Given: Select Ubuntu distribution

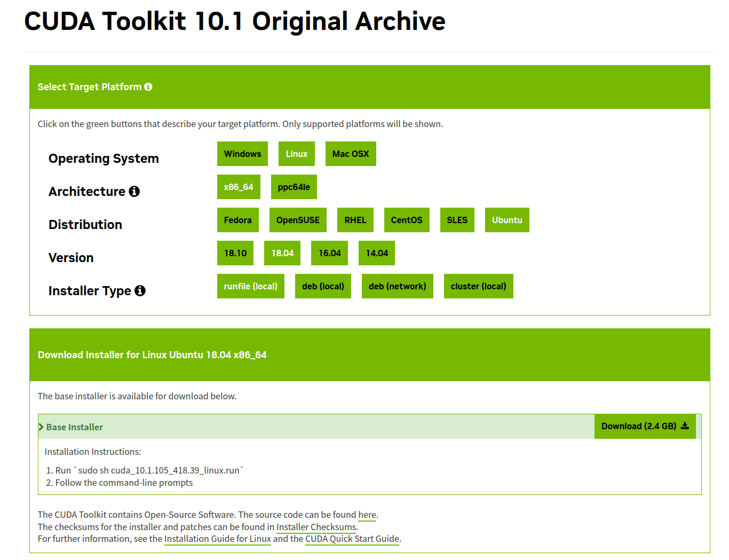Looking at the screenshot, I should [507, 220].
